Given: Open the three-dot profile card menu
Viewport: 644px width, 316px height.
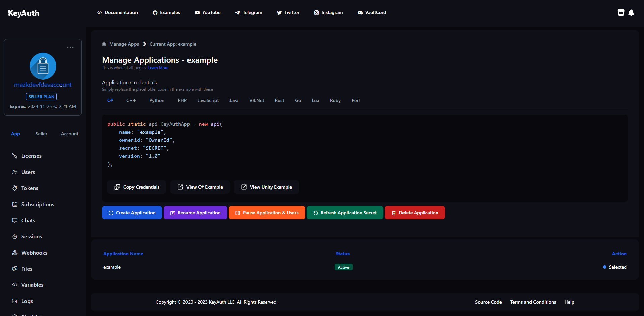Looking at the screenshot, I should click(x=70, y=47).
